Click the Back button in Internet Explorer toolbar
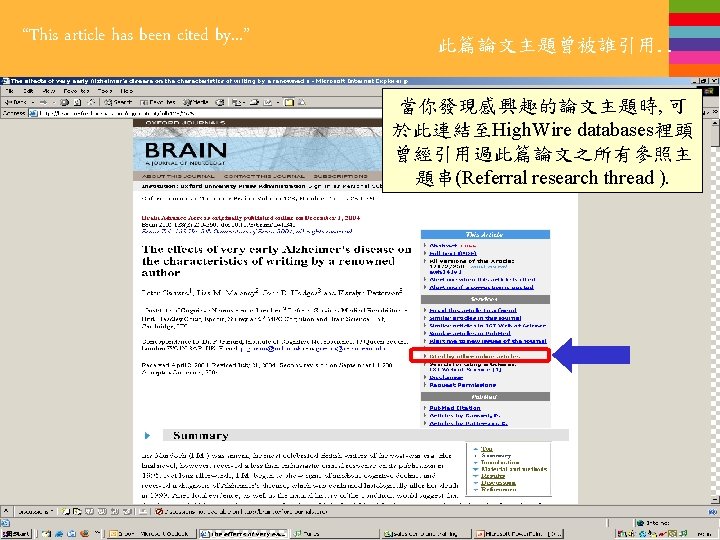This screenshot has width=720, height=540. [x=15, y=102]
